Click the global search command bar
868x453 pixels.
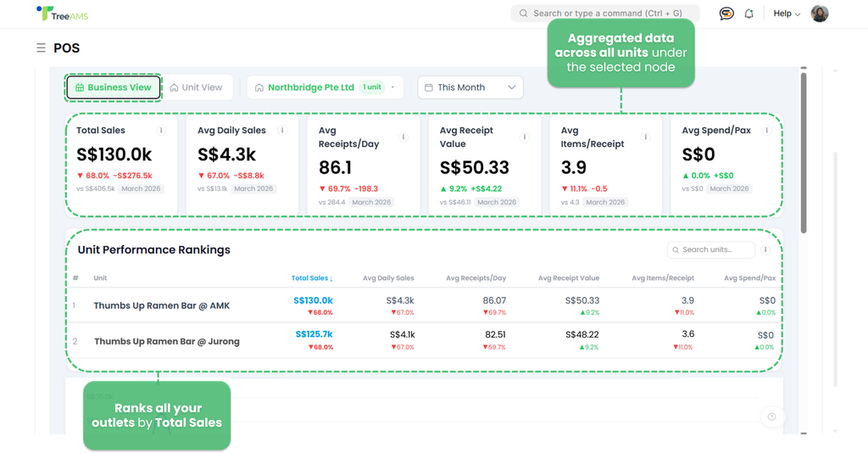(x=605, y=14)
